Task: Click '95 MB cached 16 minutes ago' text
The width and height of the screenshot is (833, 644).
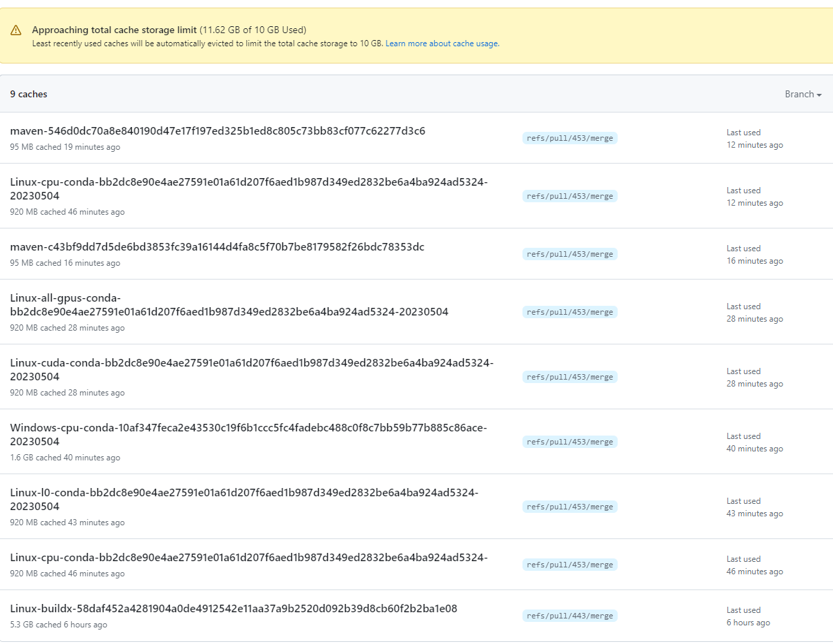Action: pos(65,263)
